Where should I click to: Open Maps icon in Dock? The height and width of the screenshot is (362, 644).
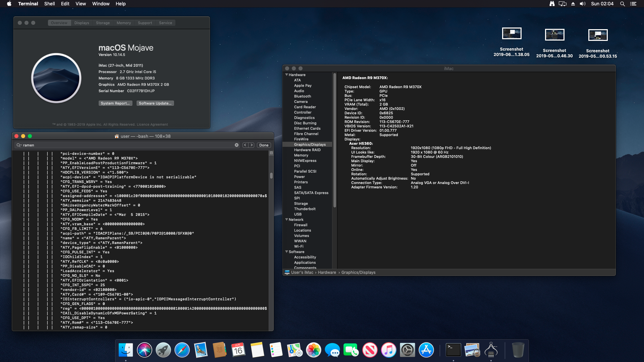295,350
